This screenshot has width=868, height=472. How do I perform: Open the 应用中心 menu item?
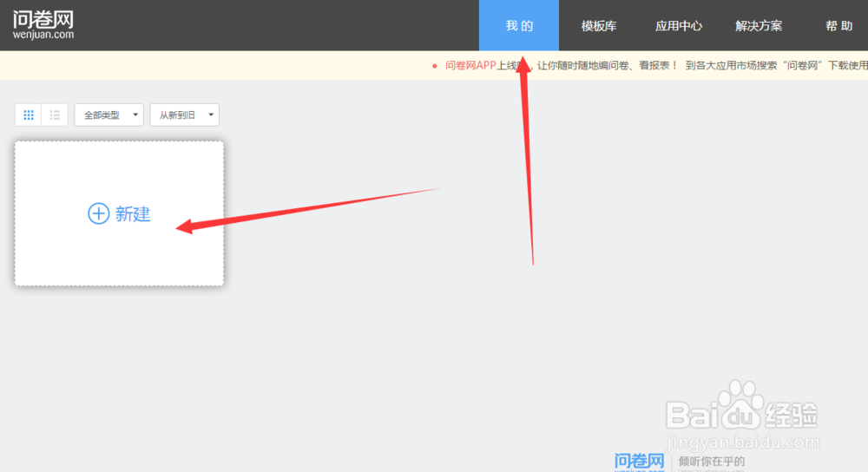[x=678, y=26]
